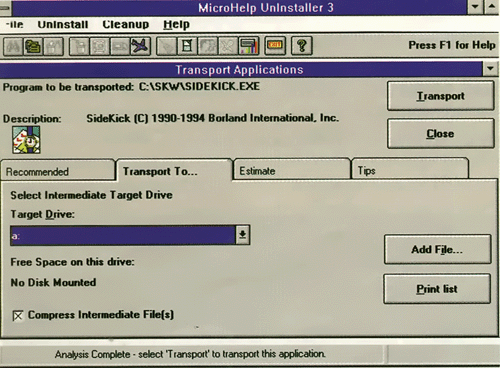Open the Uninstall menu

[x=63, y=24]
